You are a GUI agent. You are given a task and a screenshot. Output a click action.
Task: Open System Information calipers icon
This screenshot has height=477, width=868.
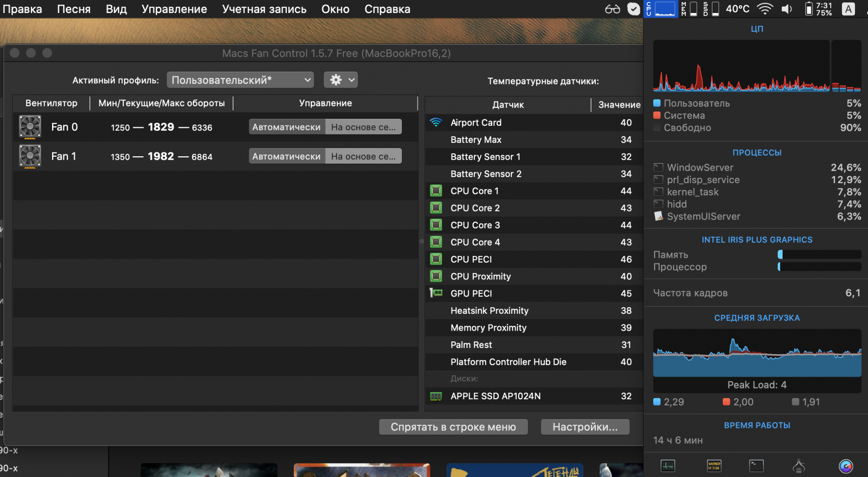(x=799, y=466)
